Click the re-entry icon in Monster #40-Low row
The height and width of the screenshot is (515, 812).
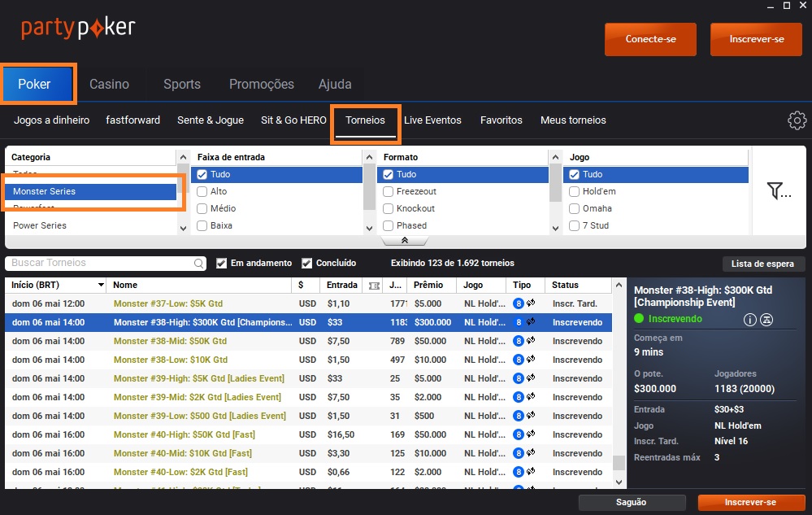coord(531,471)
